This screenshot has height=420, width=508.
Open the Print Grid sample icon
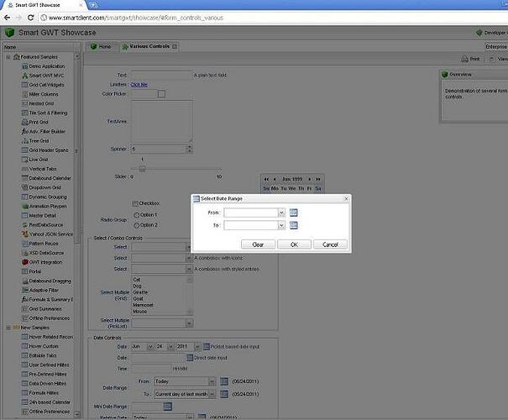pyautogui.click(x=24, y=122)
